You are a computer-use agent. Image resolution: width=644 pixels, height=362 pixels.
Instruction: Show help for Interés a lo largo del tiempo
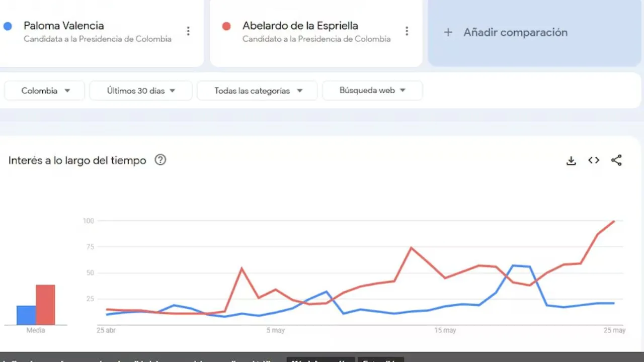tap(160, 160)
